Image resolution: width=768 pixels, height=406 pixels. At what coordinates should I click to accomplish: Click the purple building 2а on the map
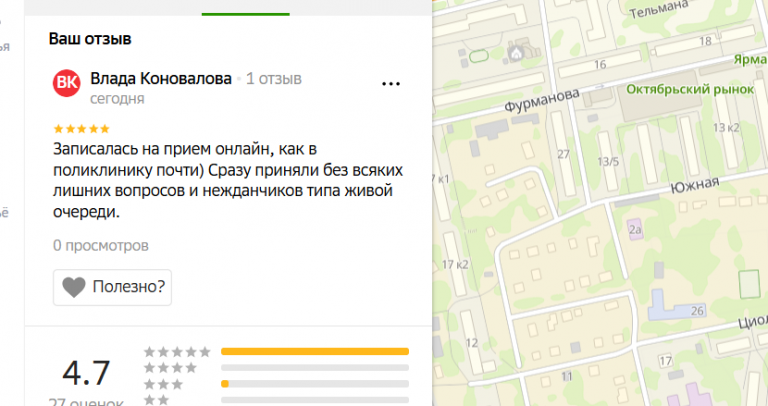point(635,229)
